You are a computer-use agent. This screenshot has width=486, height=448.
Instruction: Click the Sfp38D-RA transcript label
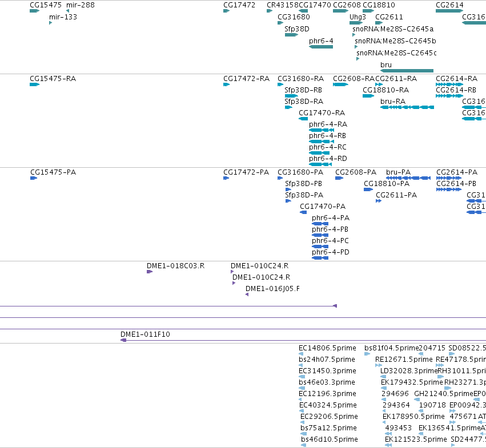[x=304, y=102]
